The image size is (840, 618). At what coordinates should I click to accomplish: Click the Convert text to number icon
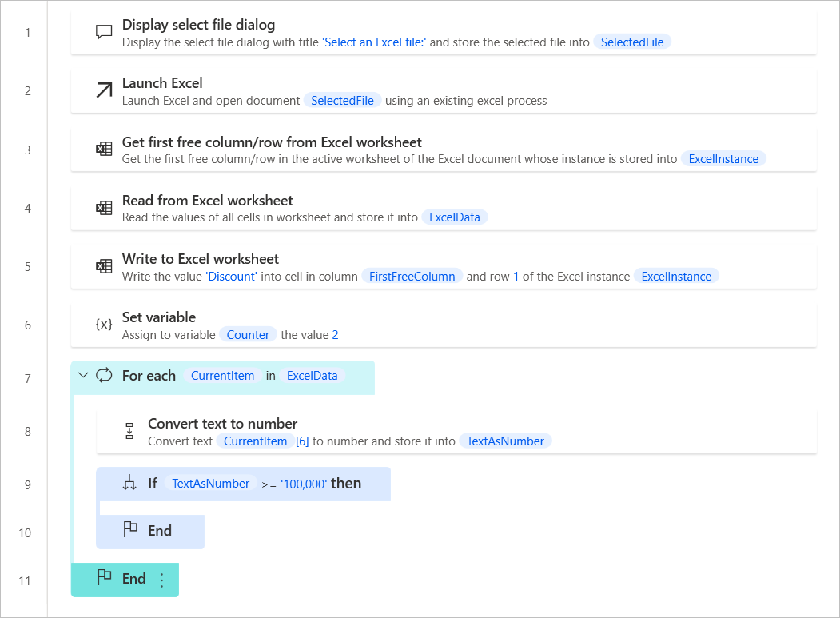[x=129, y=430]
